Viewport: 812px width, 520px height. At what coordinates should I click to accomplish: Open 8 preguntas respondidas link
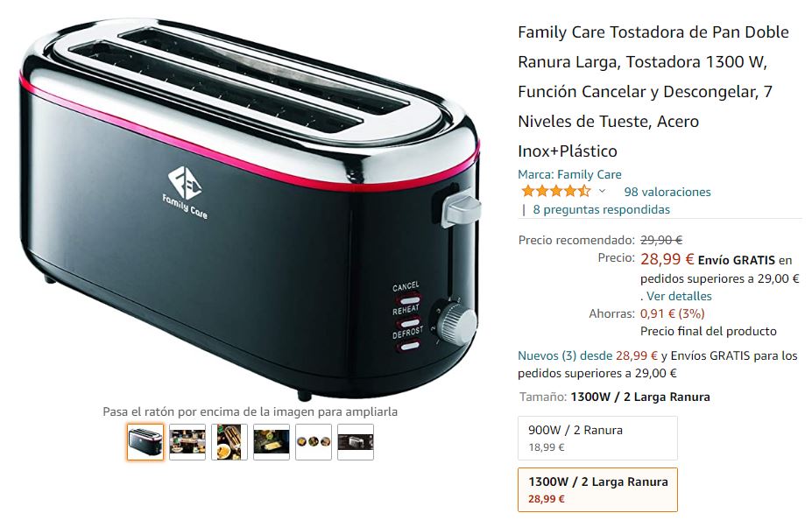pyautogui.click(x=601, y=209)
